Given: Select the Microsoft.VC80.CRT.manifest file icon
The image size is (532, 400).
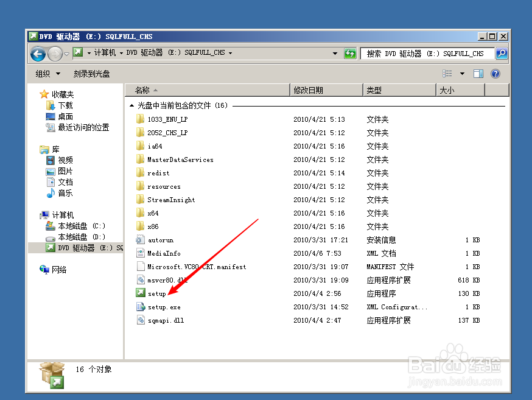Looking at the screenshot, I should (140, 266).
